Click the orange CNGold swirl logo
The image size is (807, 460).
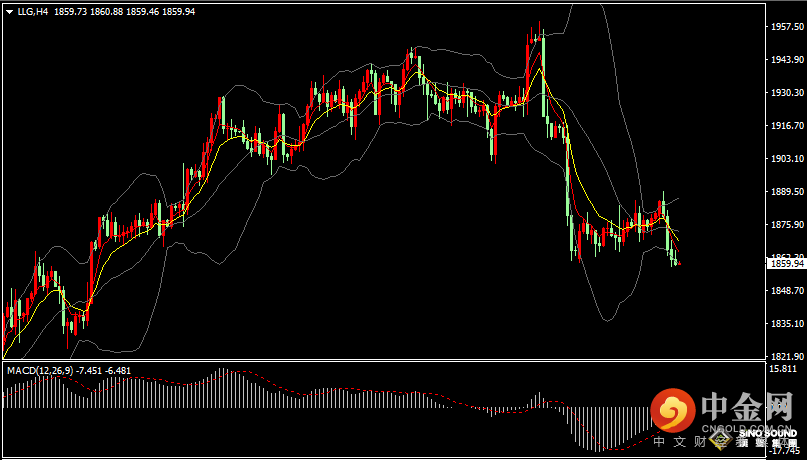point(673,411)
